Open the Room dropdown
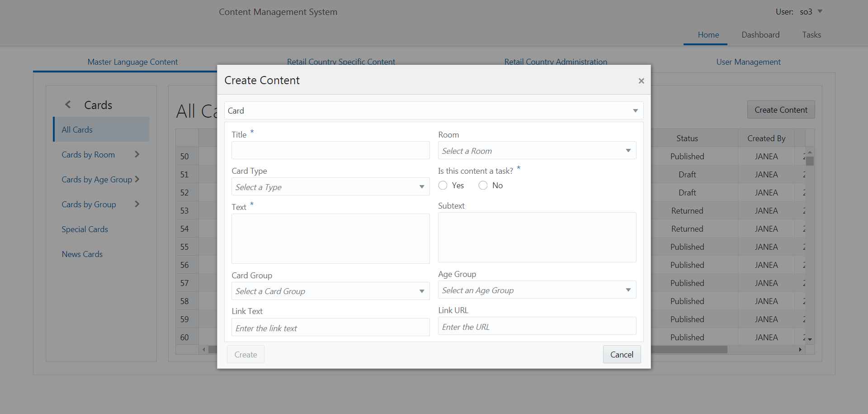 click(537, 151)
